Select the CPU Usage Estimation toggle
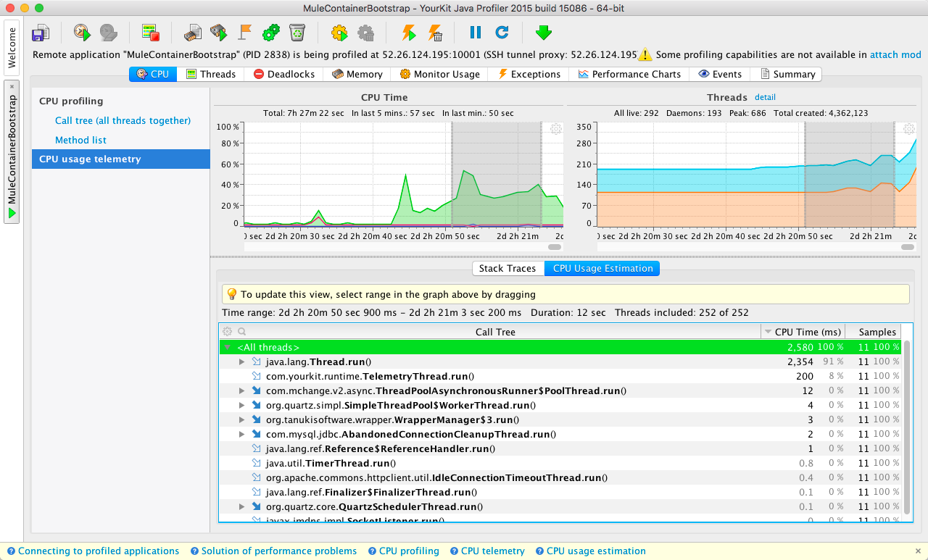The height and width of the screenshot is (560, 928). tap(602, 268)
